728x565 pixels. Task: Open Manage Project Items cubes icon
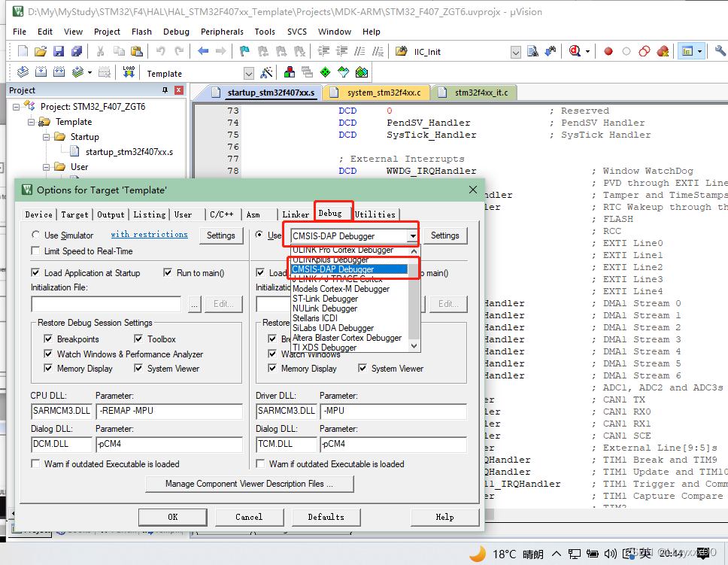click(x=290, y=72)
